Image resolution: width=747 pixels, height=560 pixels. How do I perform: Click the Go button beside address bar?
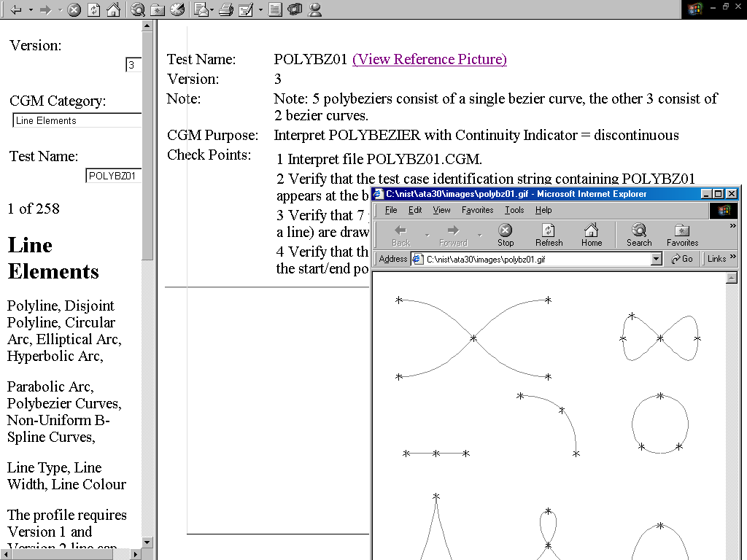(x=683, y=259)
